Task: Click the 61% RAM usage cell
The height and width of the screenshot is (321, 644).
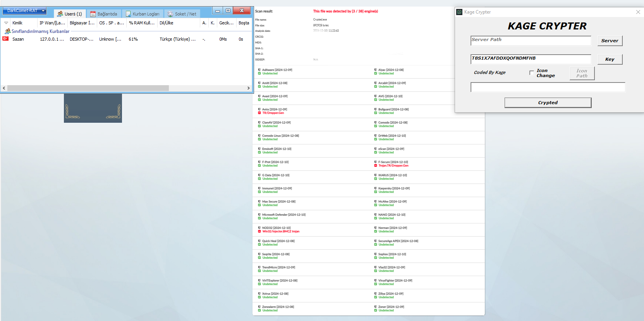Action: coord(133,39)
